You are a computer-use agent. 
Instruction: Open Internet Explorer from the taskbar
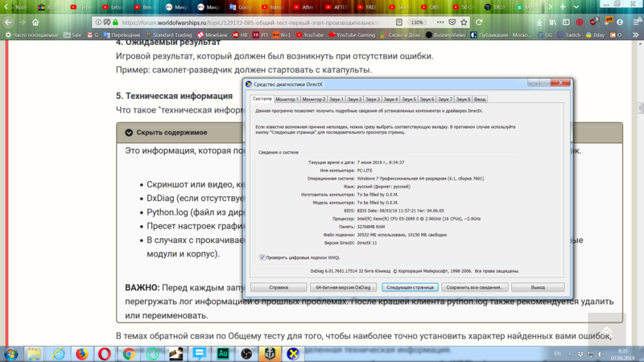click(x=59, y=353)
